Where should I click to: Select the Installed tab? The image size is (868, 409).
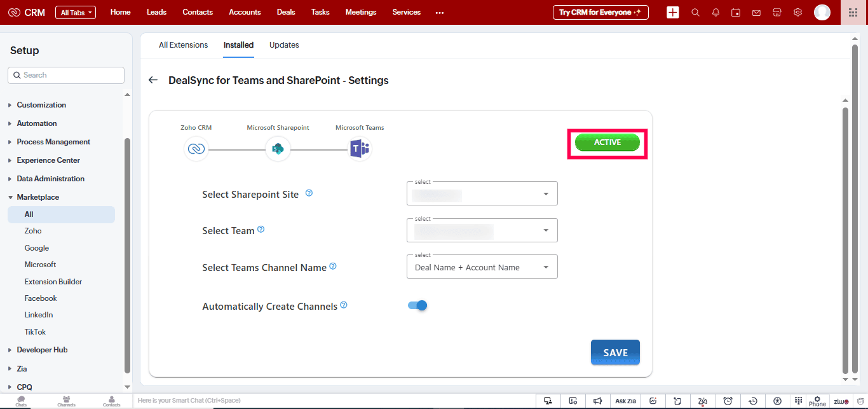tap(238, 45)
